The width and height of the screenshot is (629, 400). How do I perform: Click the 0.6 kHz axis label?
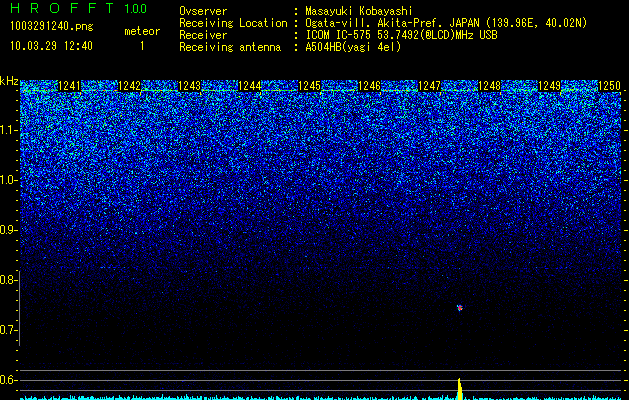[8, 380]
